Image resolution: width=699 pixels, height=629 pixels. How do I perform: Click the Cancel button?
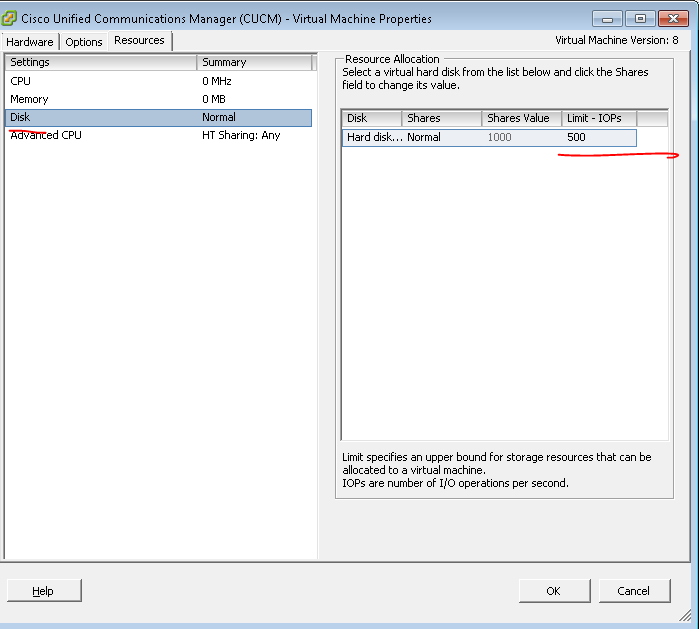point(634,591)
